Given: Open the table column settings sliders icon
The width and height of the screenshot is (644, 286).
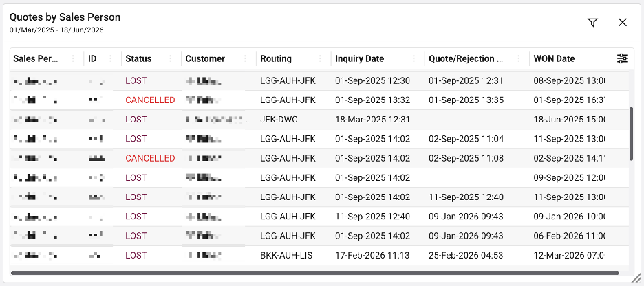Looking at the screenshot, I should tap(622, 58).
